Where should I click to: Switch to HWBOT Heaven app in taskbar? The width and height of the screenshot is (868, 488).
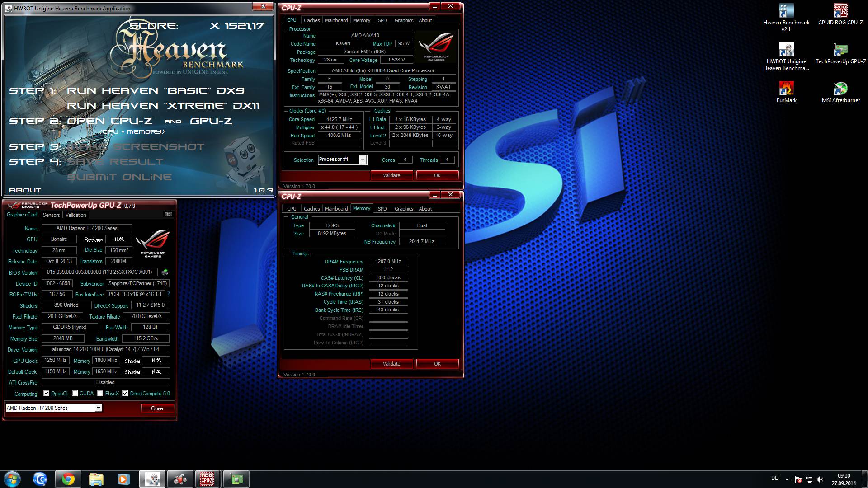click(x=152, y=479)
